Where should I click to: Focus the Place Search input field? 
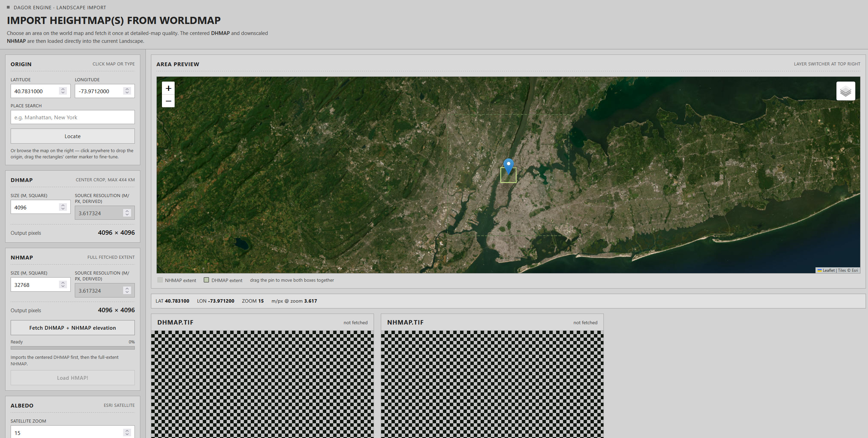click(x=73, y=117)
